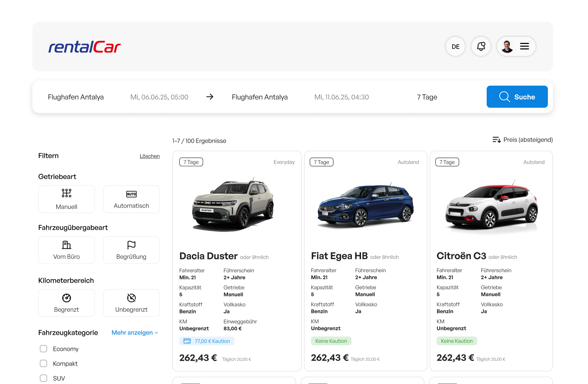
Task: Click the flag greeting icon
Action: (131, 245)
